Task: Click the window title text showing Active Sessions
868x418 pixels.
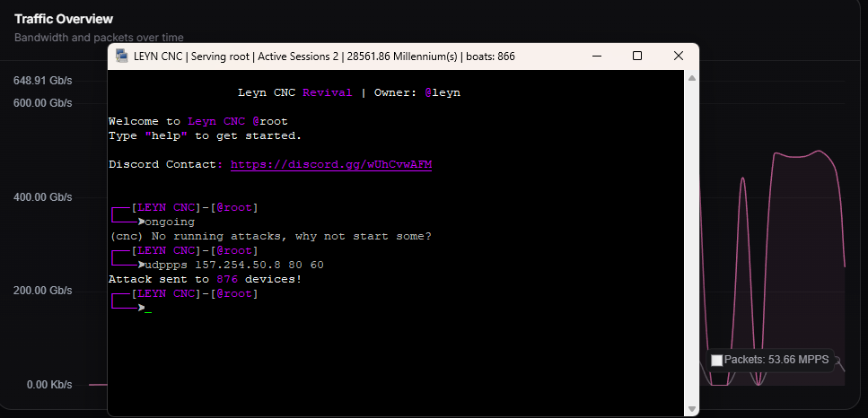Action: 298,57
